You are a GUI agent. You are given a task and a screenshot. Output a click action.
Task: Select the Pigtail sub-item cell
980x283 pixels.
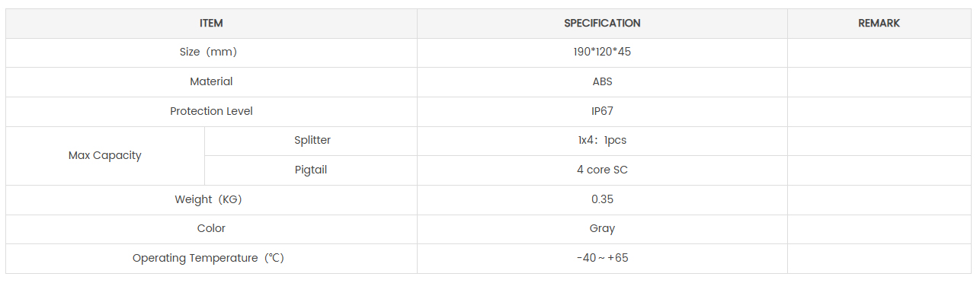coord(311,170)
